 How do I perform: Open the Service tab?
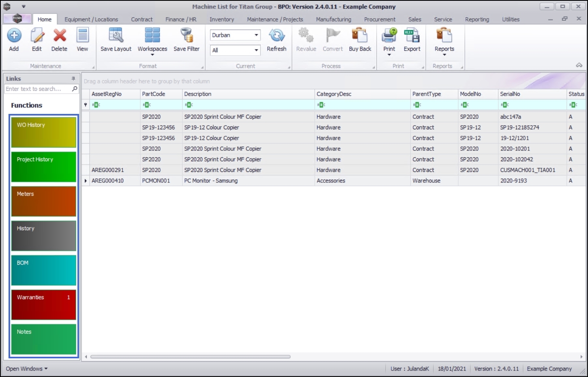[443, 19]
